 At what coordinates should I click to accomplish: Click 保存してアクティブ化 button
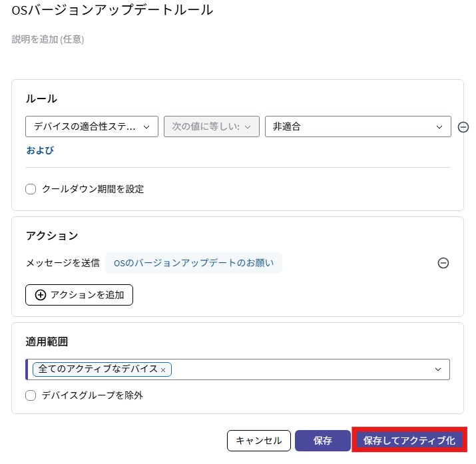[x=409, y=440]
